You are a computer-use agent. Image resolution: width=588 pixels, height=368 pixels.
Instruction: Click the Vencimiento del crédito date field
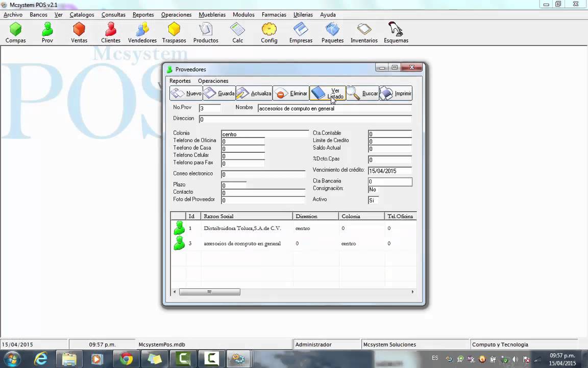390,171
